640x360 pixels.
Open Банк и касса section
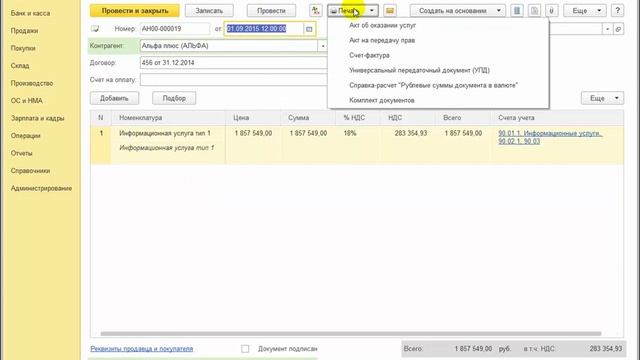tap(30, 13)
